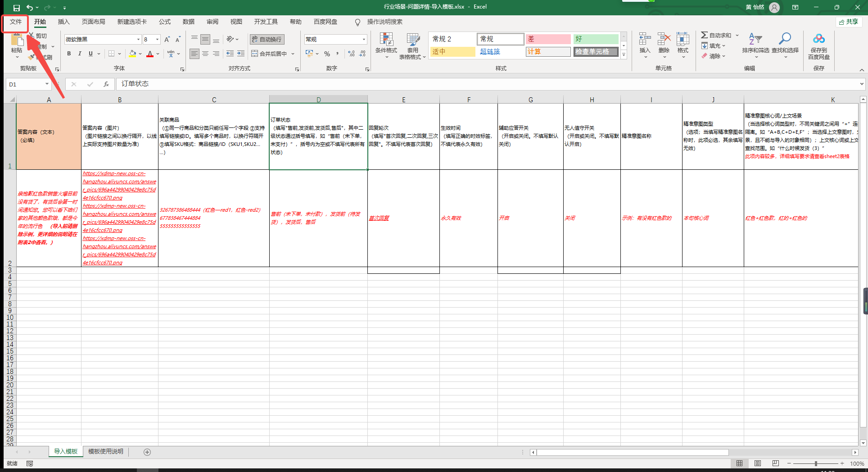Center text horizontally

(205, 54)
